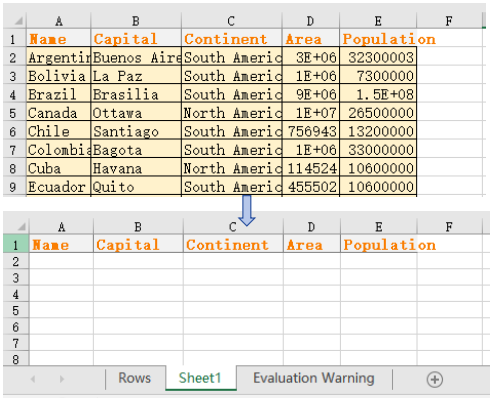Select column C header in top spreadsheet
The height and width of the screenshot is (398, 494).
pyautogui.click(x=232, y=21)
